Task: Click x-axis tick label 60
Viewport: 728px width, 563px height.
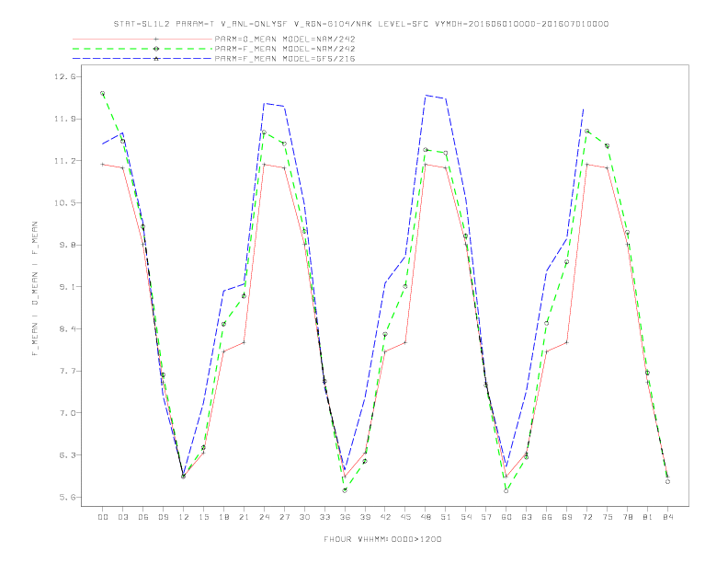Action: [x=506, y=517]
